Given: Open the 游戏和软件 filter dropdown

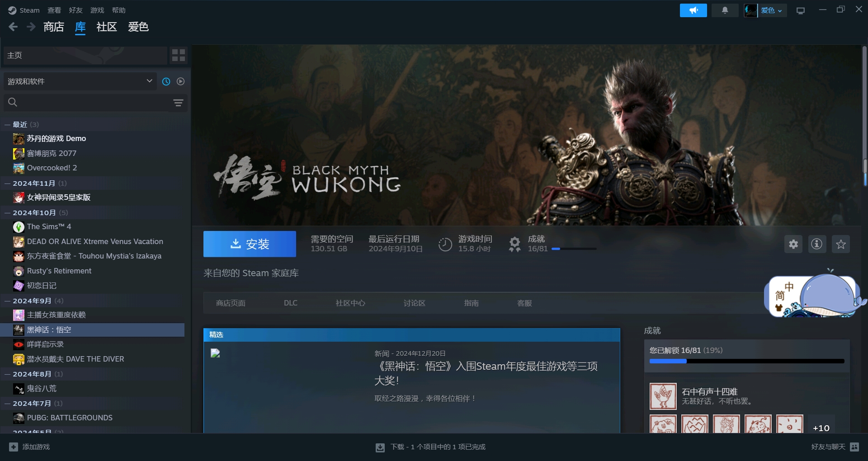Looking at the screenshot, I should [x=80, y=81].
